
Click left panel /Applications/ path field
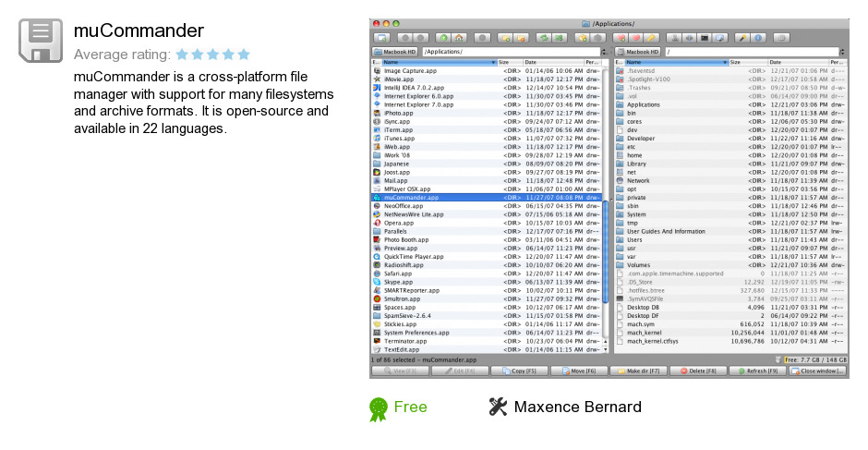[x=511, y=52]
